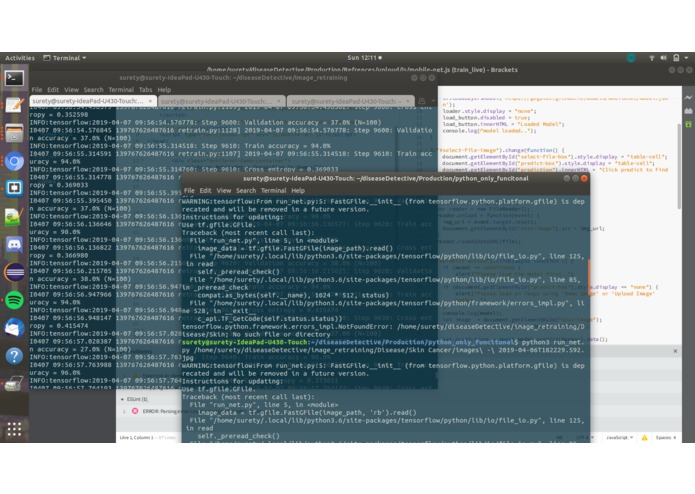Open the Discord dock icon
This screenshot has height=494, width=695.
point(14,245)
